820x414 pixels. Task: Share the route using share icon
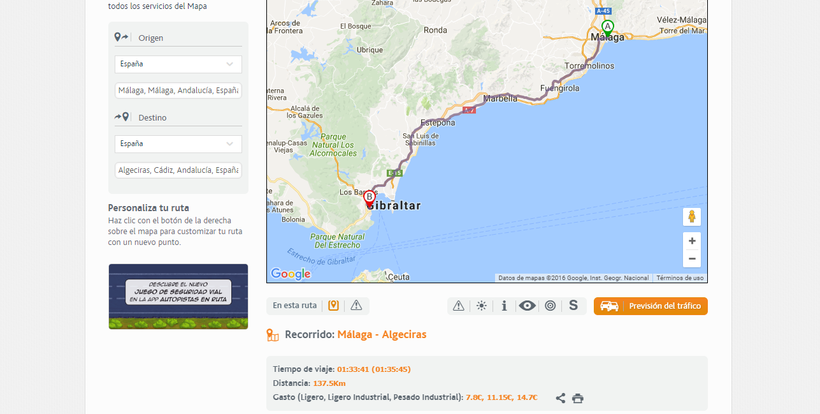(561, 398)
